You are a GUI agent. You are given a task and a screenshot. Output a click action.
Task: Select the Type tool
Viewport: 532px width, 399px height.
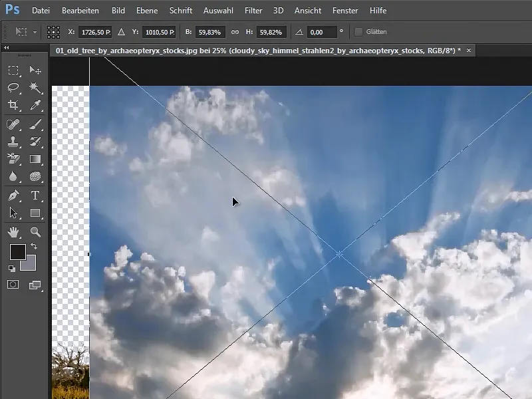pos(35,196)
